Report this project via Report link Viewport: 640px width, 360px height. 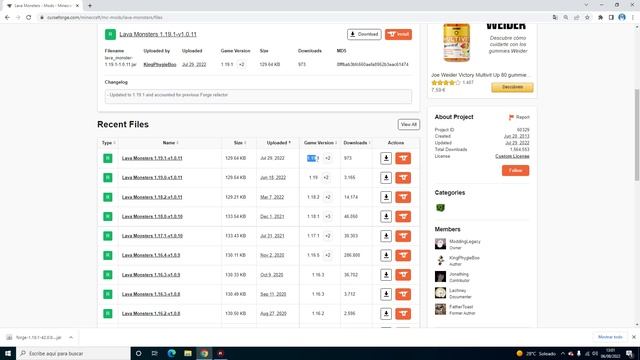pyautogui.click(x=519, y=117)
